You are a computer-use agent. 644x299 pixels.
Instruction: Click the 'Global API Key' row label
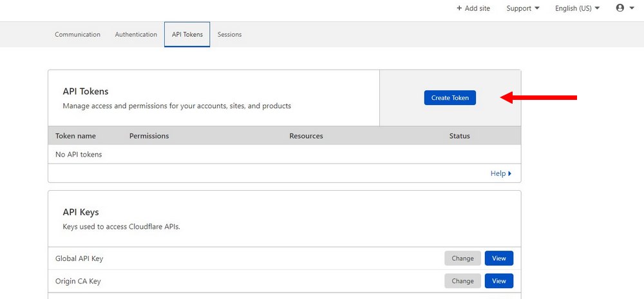(79, 258)
